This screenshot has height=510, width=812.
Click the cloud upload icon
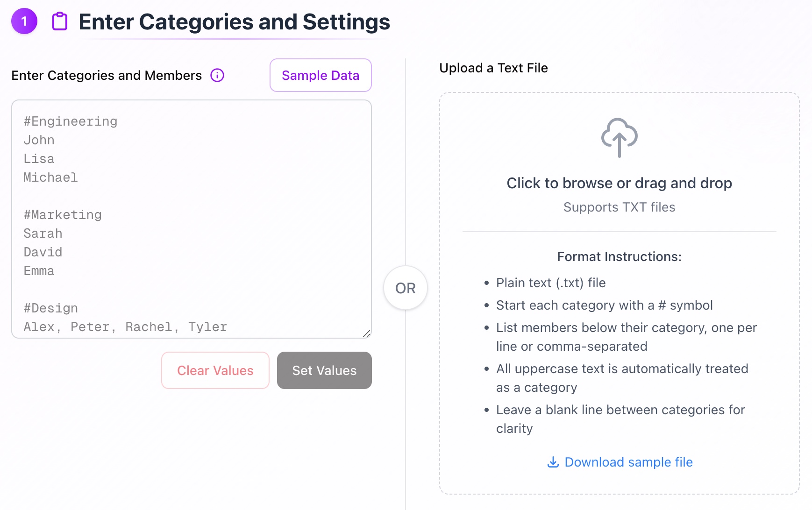coord(619,137)
